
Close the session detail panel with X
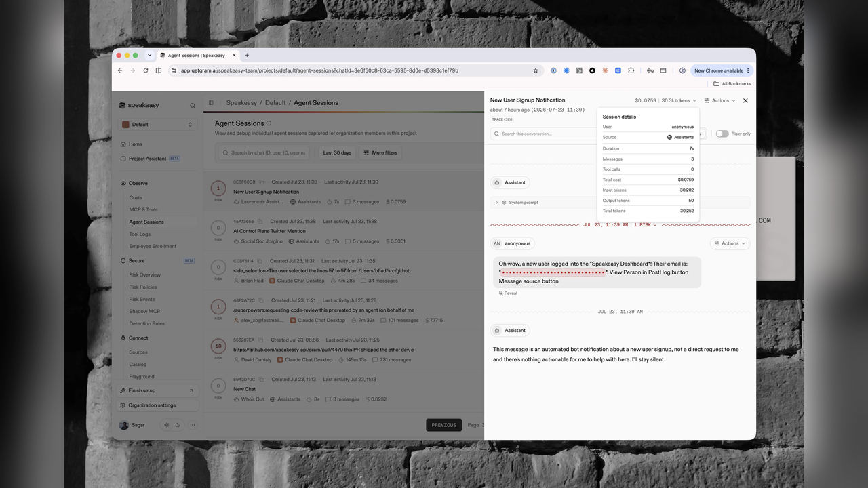pos(745,100)
